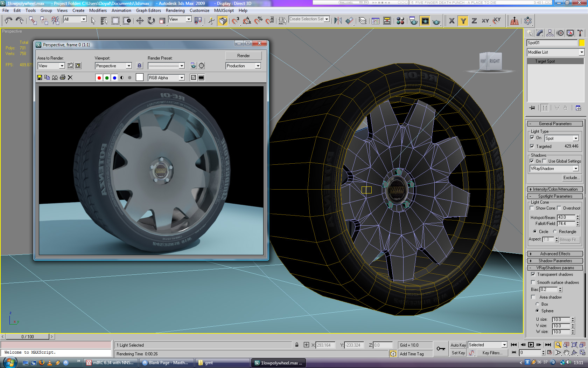Select the Rectangle light cone shape

pos(555,232)
